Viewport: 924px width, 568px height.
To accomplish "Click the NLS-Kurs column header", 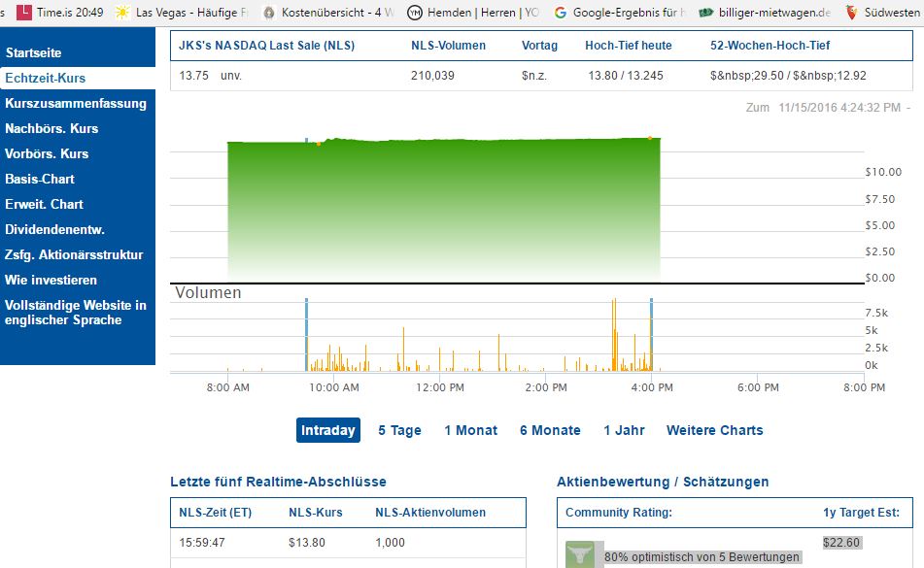I will (x=315, y=512).
